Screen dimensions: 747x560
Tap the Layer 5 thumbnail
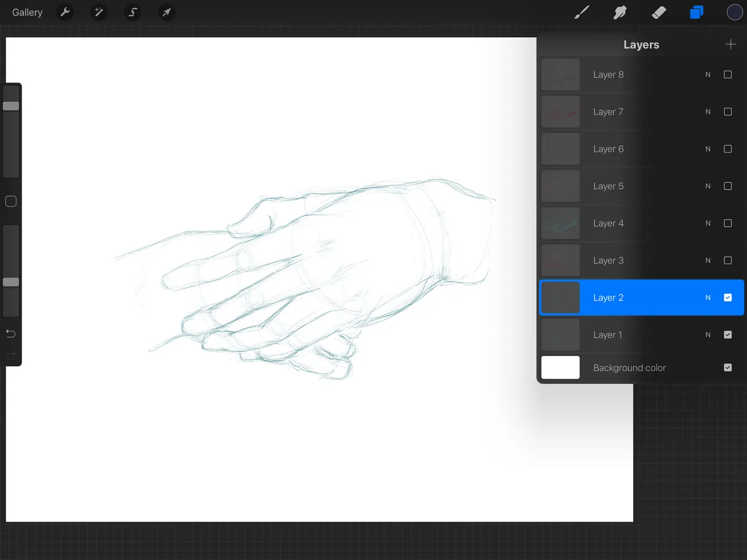[560, 186]
